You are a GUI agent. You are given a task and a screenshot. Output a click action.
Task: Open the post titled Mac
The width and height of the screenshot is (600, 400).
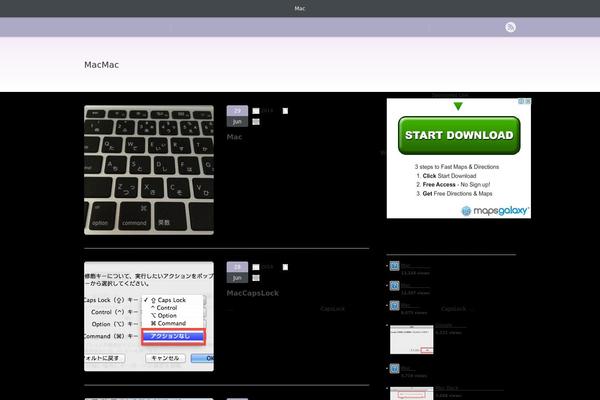click(x=234, y=137)
